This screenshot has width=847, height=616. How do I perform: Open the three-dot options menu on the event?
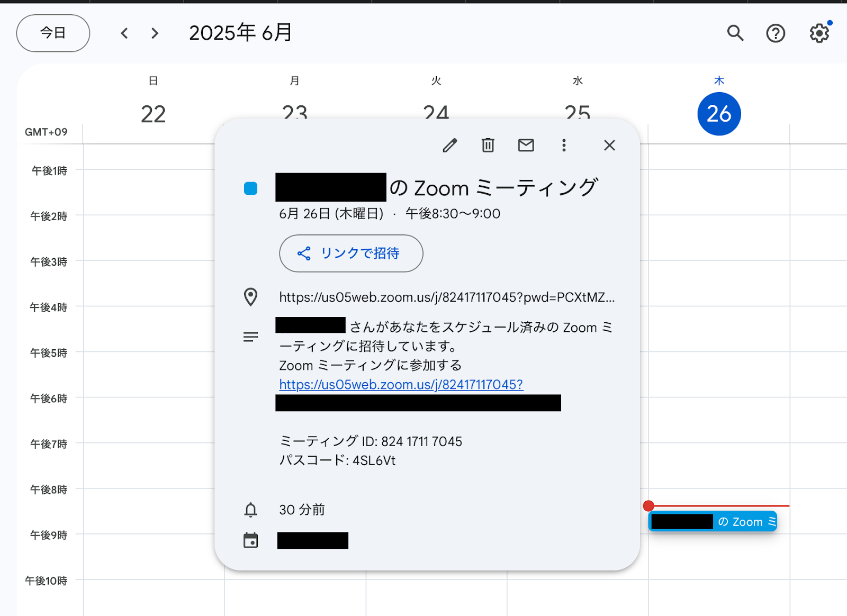tap(564, 145)
